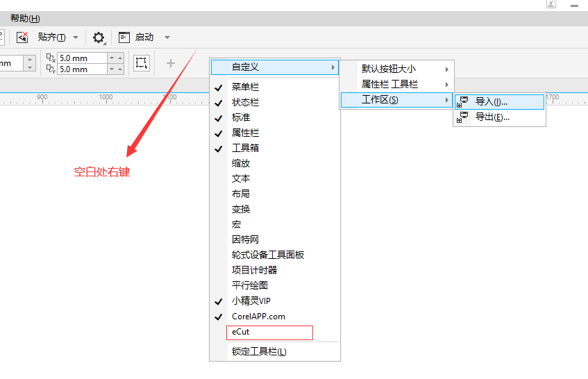Enable the 变换 toolbar

pos(275,209)
